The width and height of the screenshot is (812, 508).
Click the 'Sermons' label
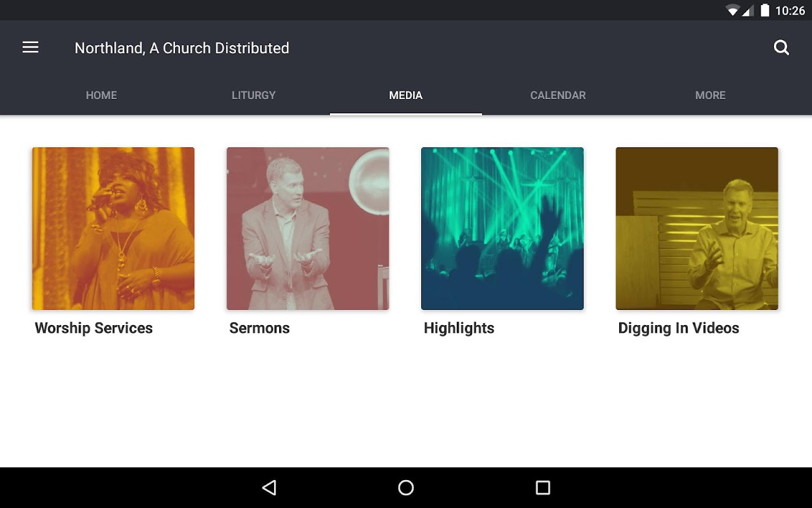(259, 328)
